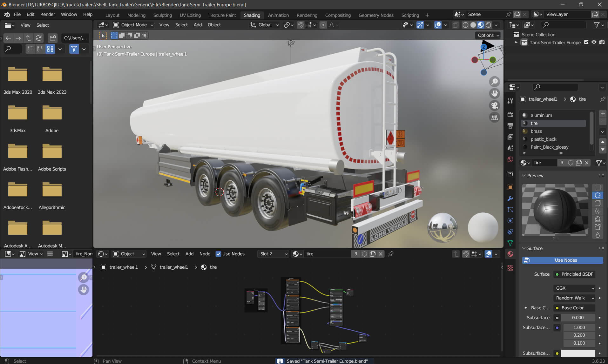Click the remove material slot minus button
This screenshot has width=608, height=364.
602,121
